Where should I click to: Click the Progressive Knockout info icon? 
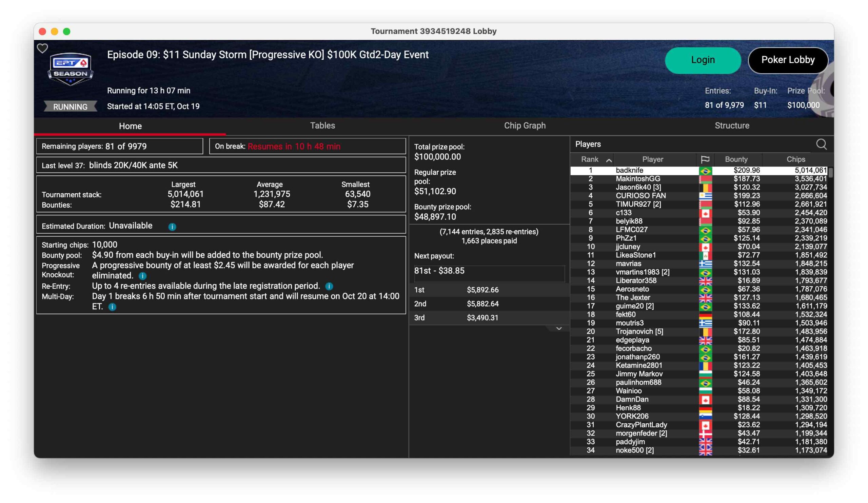coord(143,276)
